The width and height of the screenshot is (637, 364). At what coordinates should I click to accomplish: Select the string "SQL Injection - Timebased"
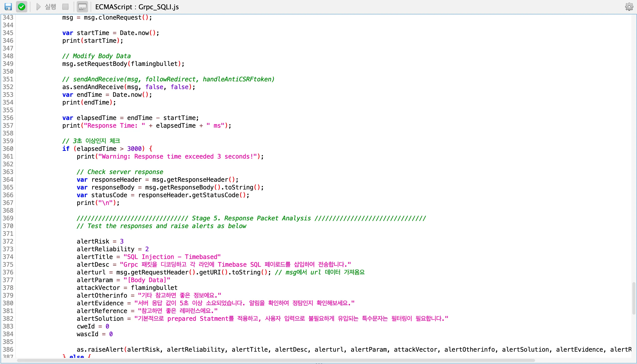coord(172,257)
